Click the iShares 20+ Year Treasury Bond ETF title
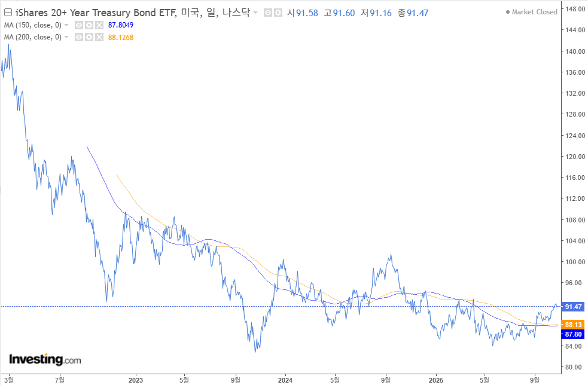This screenshot has height=385, width=588. (96, 13)
